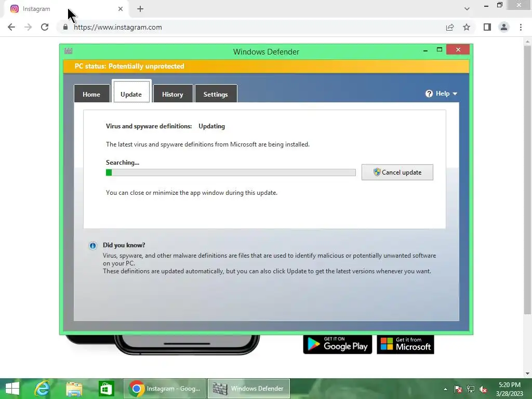
Task: Select the Instagram browser tab
Action: pyautogui.click(x=65, y=9)
